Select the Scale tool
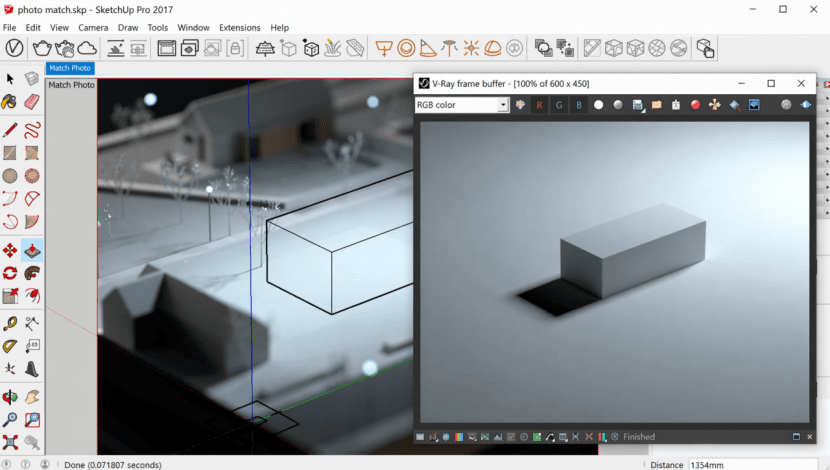 point(10,296)
